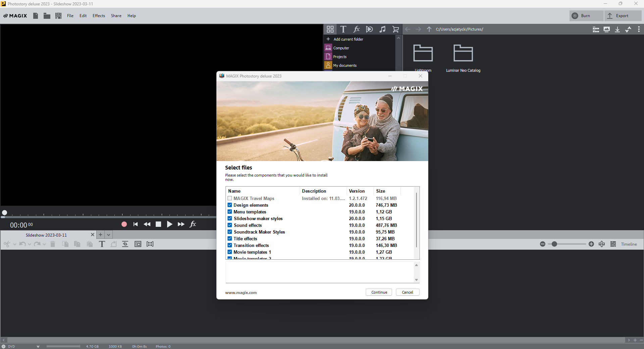Screen dimensions: 644x349
Task: Jump to start of slideshow
Action: pyautogui.click(x=136, y=224)
